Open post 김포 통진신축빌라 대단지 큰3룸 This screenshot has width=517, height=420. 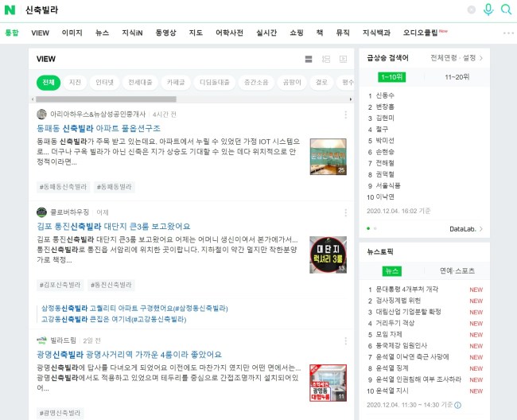pos(114,227)
